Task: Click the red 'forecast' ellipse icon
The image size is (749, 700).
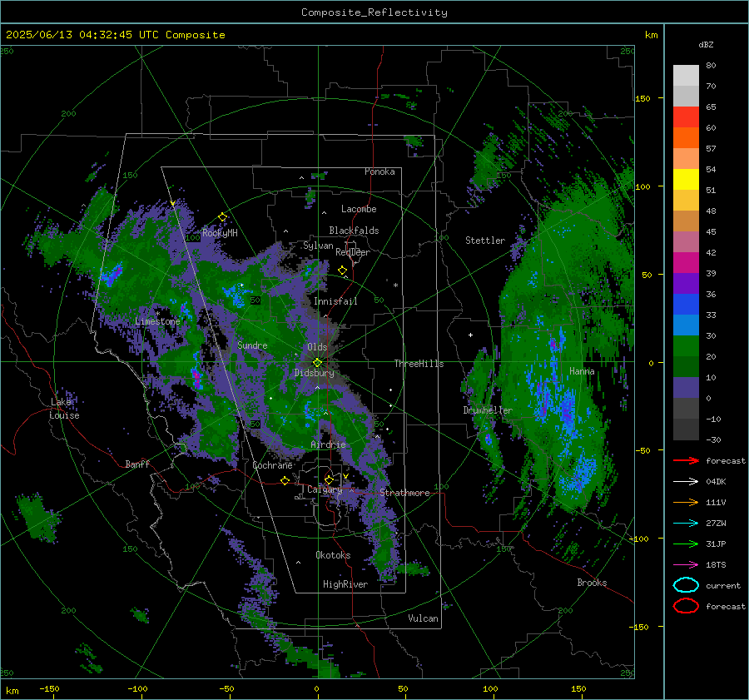Action: 686,606
